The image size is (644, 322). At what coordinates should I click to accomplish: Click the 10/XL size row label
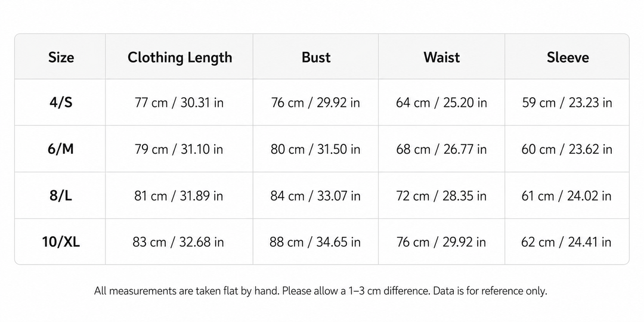click(x=61, y=242)
